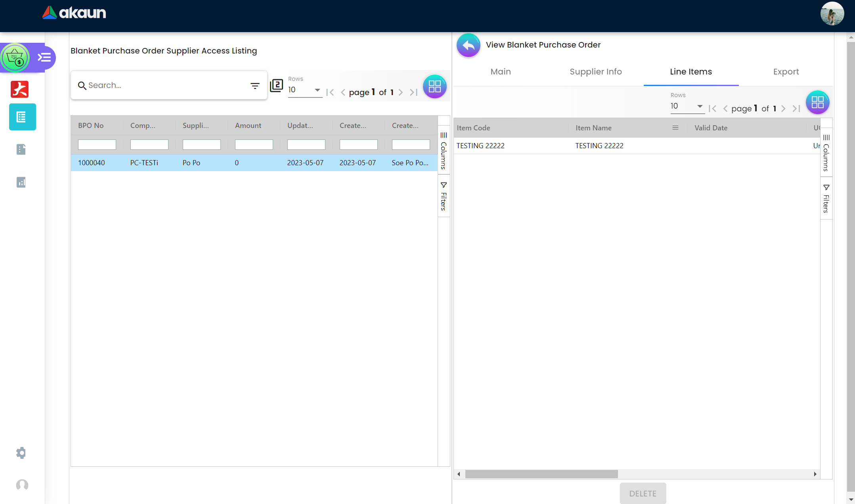Expand the Rows dropdown in listing
855x504 pixels.
tap(305, 90)
